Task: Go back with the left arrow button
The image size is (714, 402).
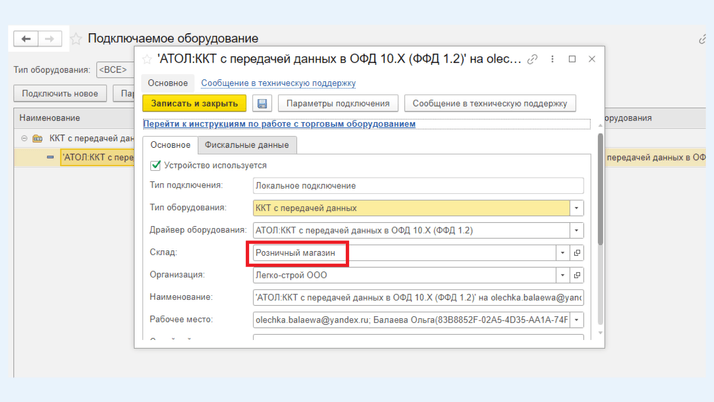Action: pos(26,39)
